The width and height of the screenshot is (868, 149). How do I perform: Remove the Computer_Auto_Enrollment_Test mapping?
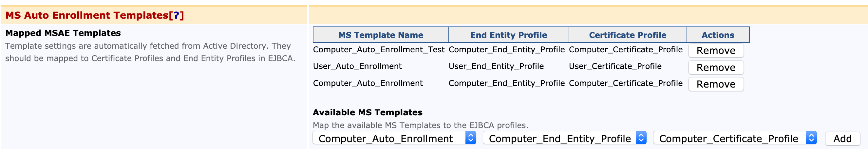[x=715, y=50]
